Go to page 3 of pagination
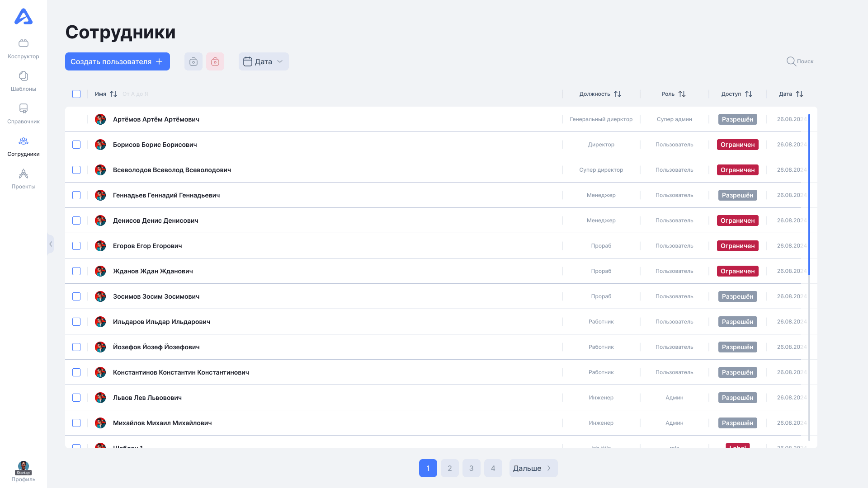Image resolution: width=868 pixels, height=488 pixels. (x=471, y=468)
